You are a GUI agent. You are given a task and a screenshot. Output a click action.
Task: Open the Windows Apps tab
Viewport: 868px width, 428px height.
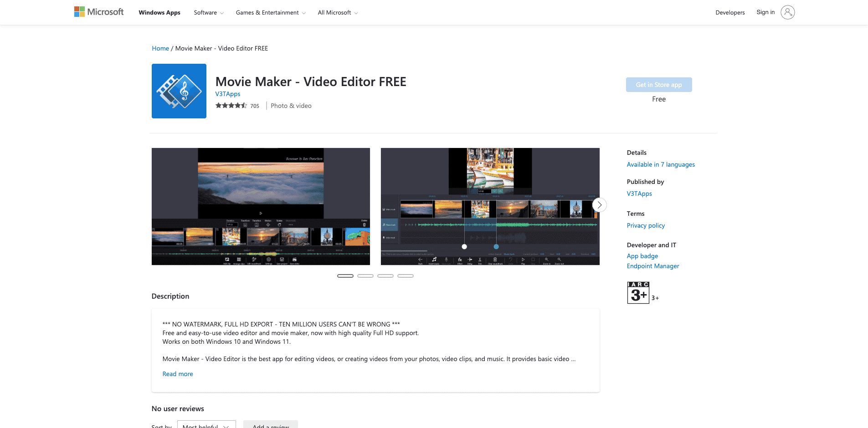pyautogui.click(x=159, y=13)
